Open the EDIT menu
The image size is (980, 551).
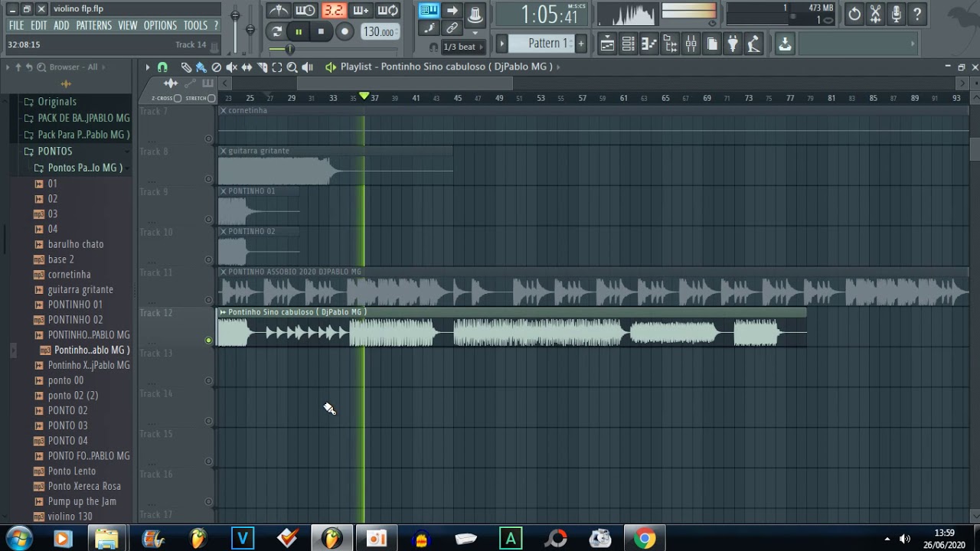(x=39, y=25)
